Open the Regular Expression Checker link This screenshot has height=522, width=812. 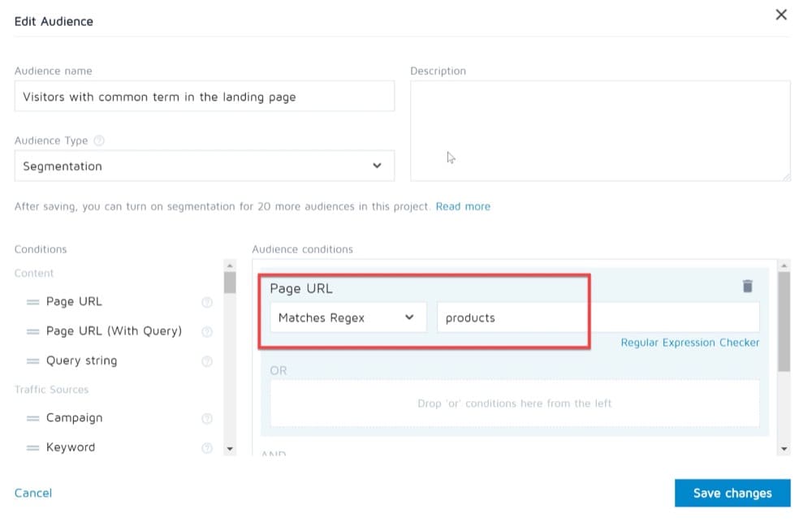pyautogui.click(x=689, y=343)
